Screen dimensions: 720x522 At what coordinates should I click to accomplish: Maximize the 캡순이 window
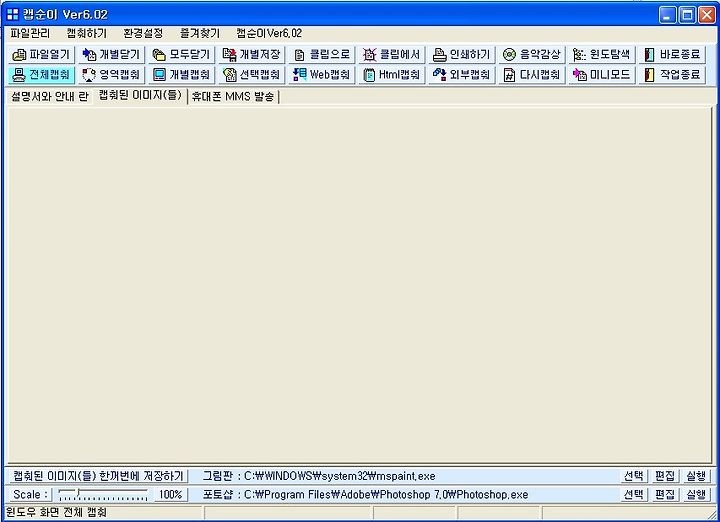687,15
